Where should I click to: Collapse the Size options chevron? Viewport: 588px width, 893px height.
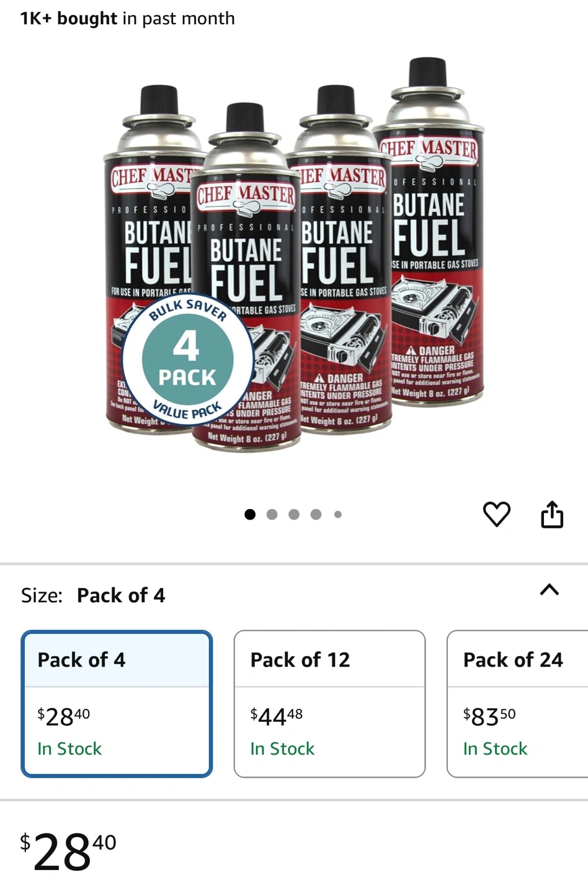click(x=550, y=590)
